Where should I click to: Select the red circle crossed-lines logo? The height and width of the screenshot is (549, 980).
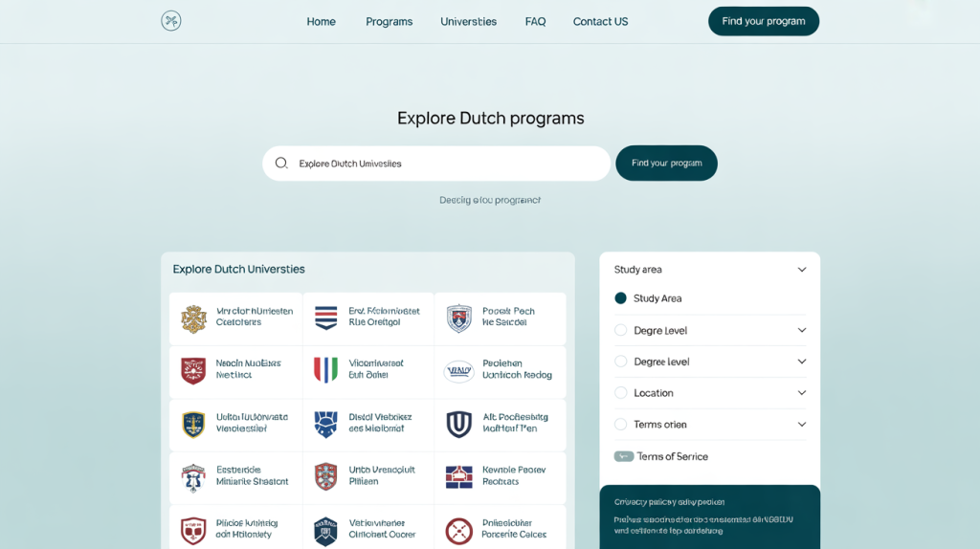459,531
